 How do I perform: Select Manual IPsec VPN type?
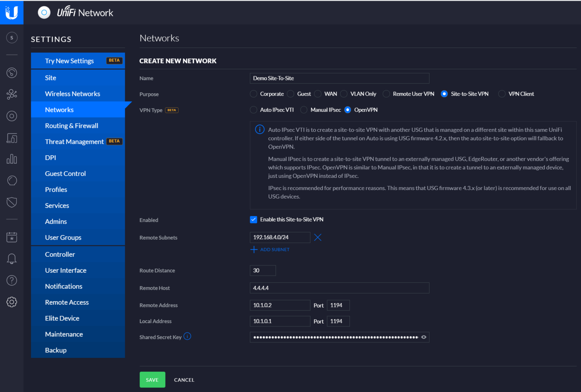pyautogui.click(x=304, y=110)
